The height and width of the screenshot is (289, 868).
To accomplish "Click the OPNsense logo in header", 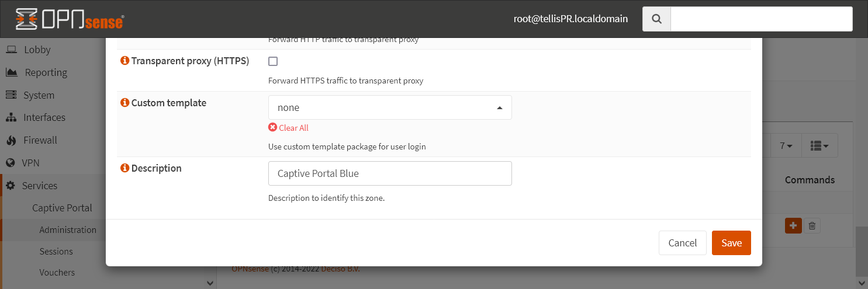I will (70, 19).
